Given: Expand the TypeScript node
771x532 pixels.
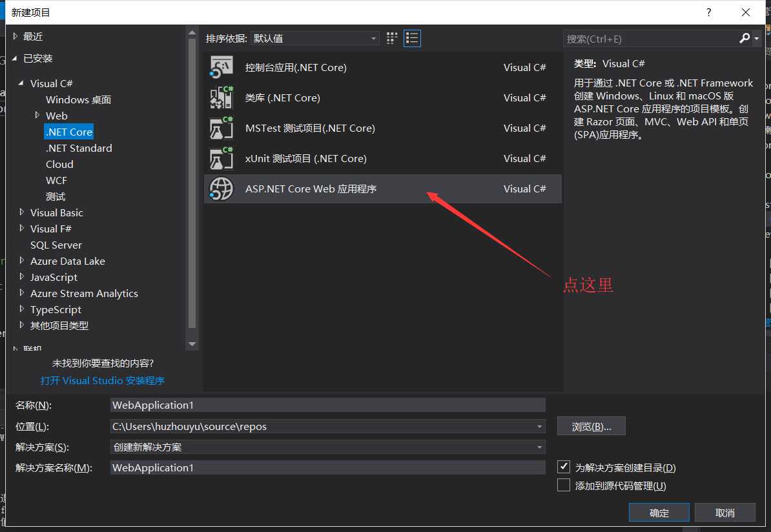Looking at the screenshot, I should [21, 309].
